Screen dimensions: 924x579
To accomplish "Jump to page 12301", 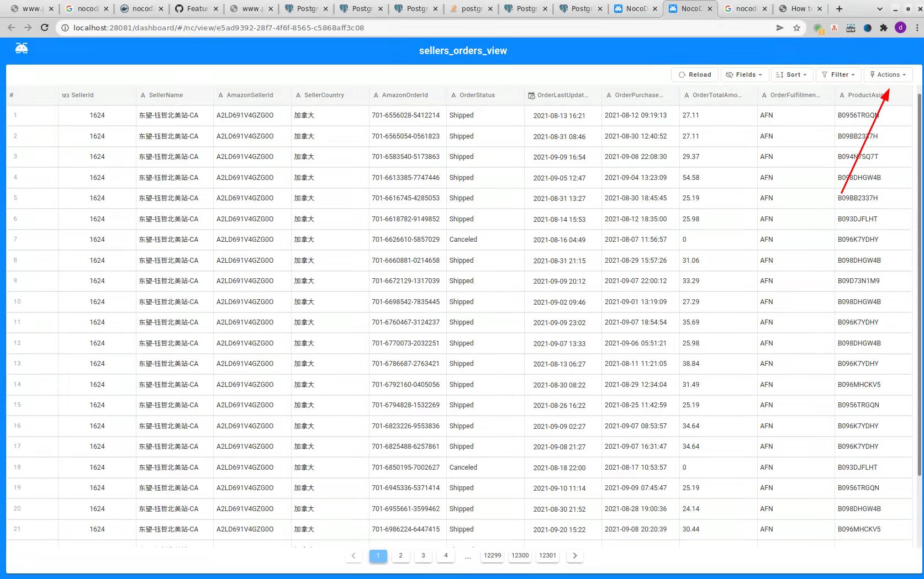I will (547, 556).
